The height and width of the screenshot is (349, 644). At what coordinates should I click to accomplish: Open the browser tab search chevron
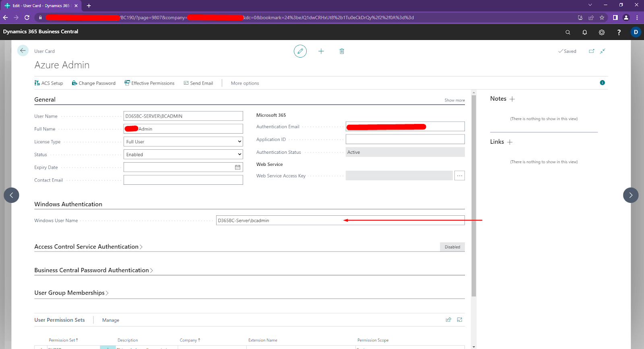[x=590, y=5]
